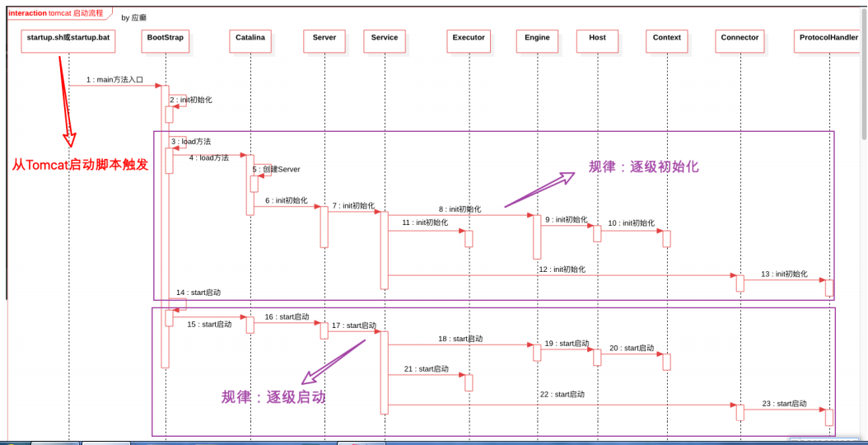Click message label '5 : 创建Server'
This screenshot has width=868, height=445.
pos(276,169)
